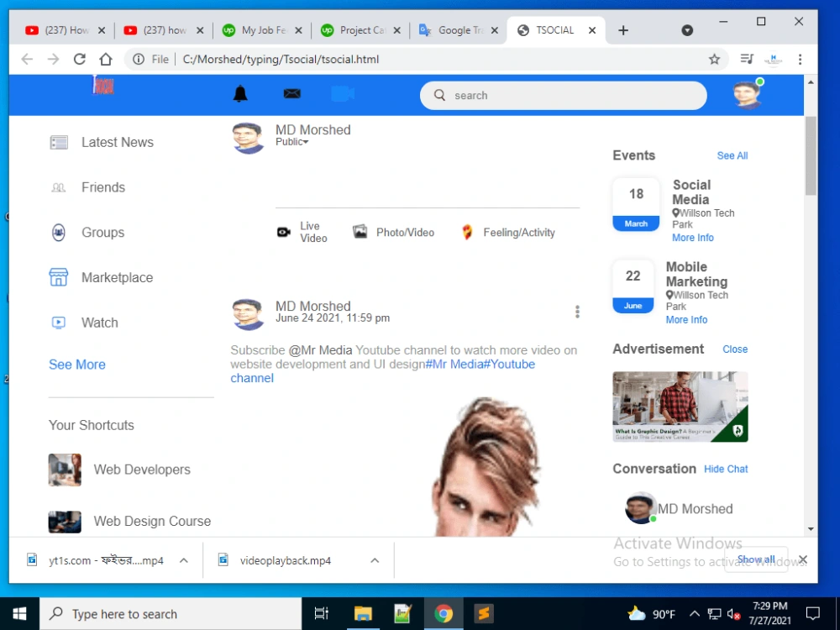Click the weather 90°F taskbar widget
Viewport: 840px width, 630px height.
(651, 613)
